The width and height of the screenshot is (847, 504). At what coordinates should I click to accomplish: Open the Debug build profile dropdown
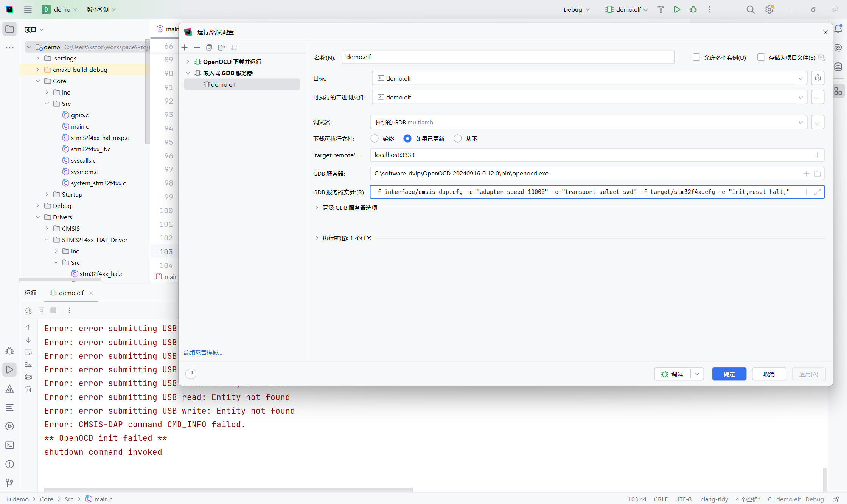click(x=577, y=9)
